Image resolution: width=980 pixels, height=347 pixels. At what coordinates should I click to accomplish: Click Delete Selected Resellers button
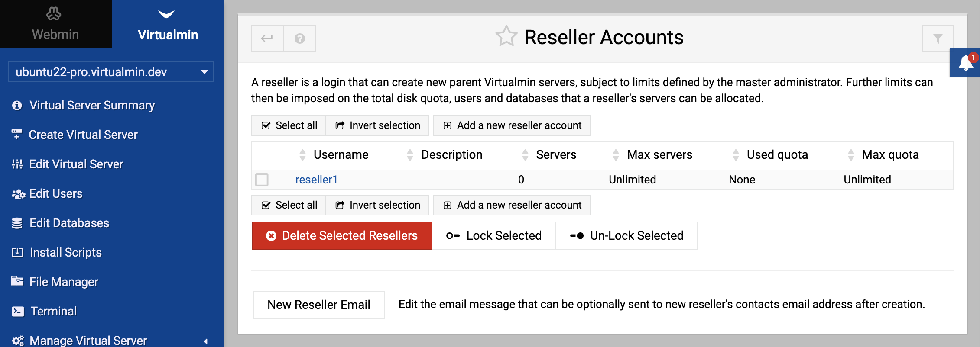click(x=342, y=236)
